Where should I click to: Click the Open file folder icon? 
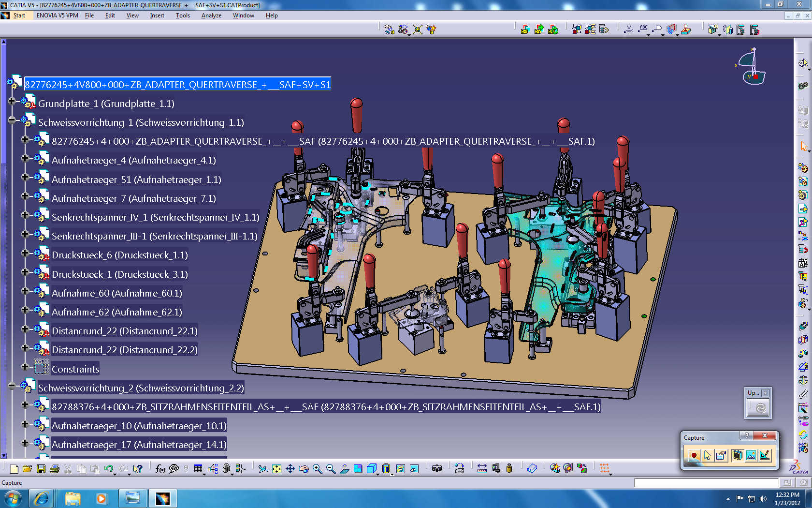pos(27,468)
